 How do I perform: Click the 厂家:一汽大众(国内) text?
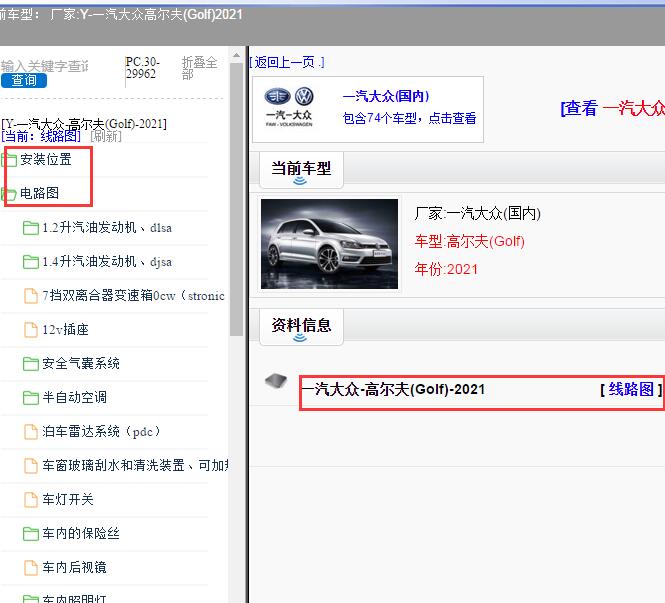tap(478, 213)
